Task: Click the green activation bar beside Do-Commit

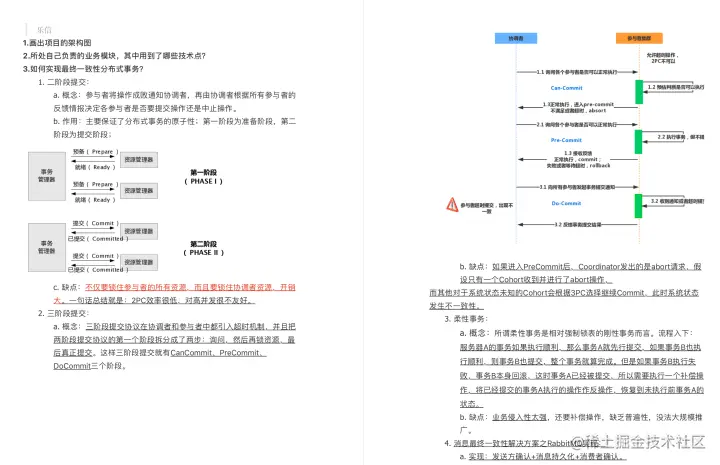Action: click(638, 206)
